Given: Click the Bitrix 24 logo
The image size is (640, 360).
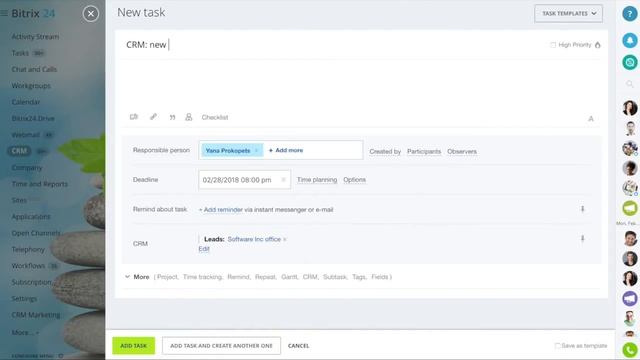Looking at the screenshot, I should (x=33, y=13).
